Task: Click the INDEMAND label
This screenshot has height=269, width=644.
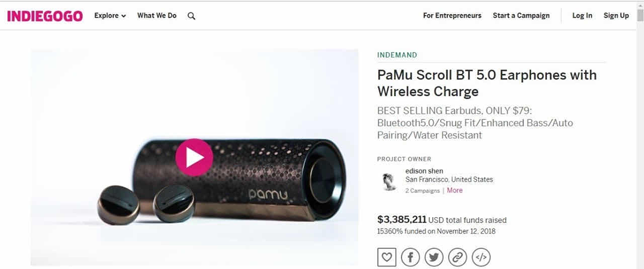Action: click(397, 55)
